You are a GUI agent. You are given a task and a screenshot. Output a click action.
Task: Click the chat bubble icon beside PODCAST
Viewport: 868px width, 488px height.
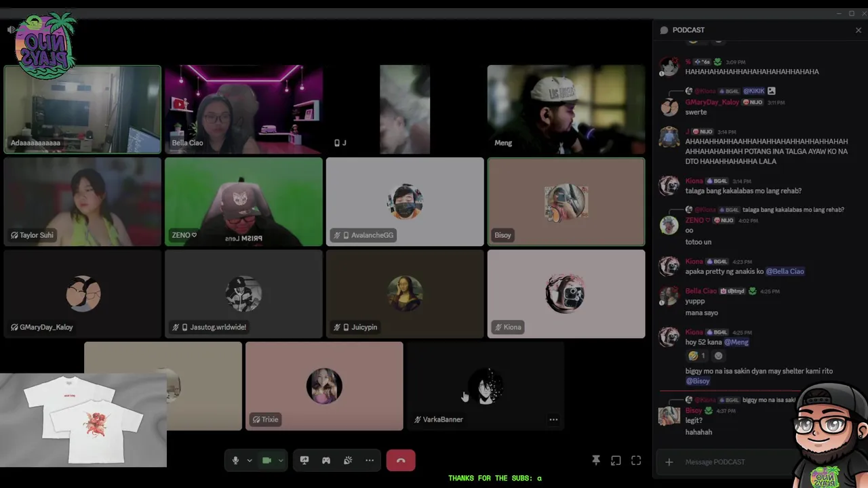click(x=664, y=30)
